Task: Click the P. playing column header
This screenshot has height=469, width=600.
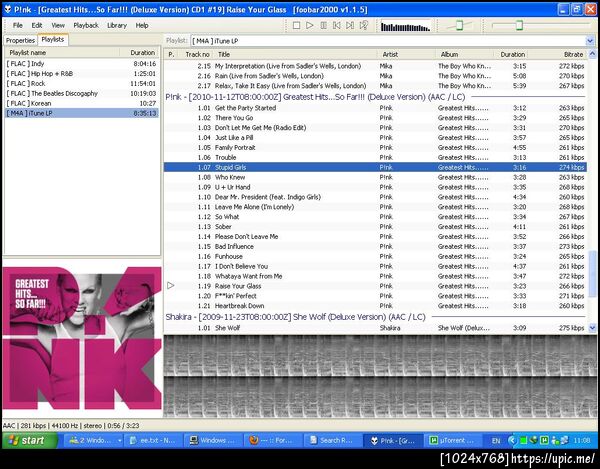Action: coord(171,54)
